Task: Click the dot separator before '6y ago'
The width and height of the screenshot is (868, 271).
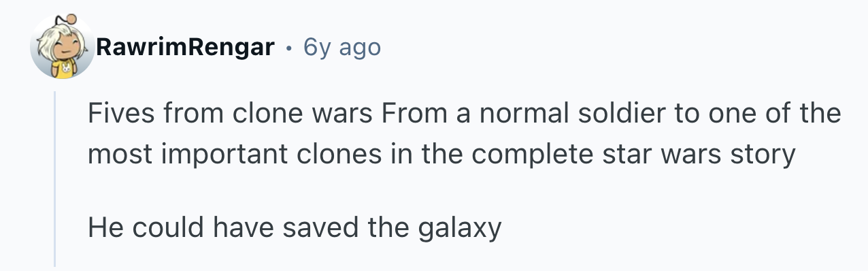Action: (x=289, y=48)
